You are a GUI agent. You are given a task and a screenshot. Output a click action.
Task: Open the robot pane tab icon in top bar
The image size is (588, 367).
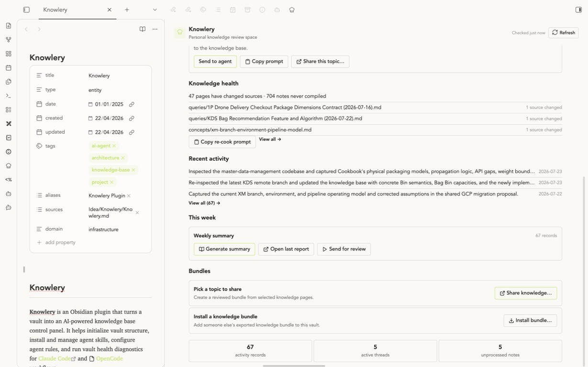coord(277,10)
